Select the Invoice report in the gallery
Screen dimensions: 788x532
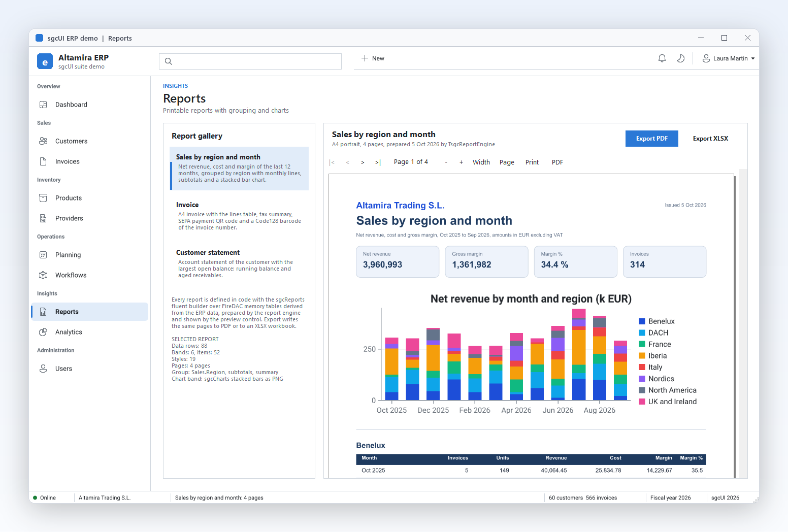pos(239,216)
